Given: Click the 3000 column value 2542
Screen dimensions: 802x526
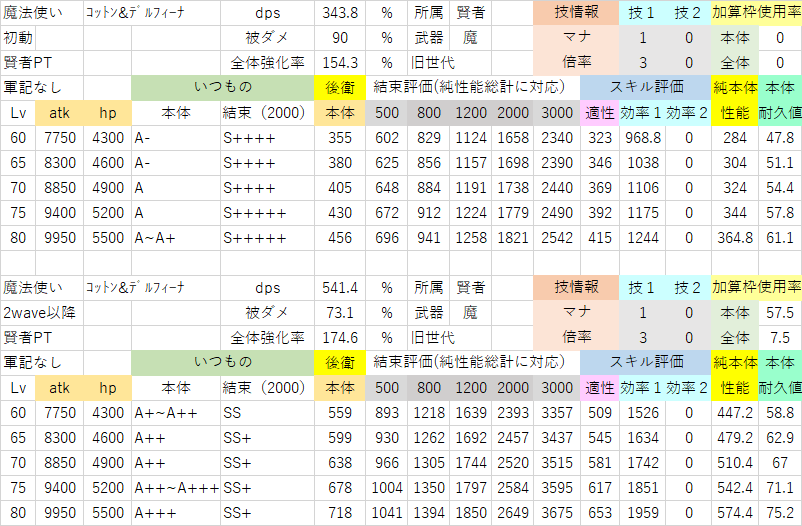Looking at the screenshot, I should coord(556,238).
